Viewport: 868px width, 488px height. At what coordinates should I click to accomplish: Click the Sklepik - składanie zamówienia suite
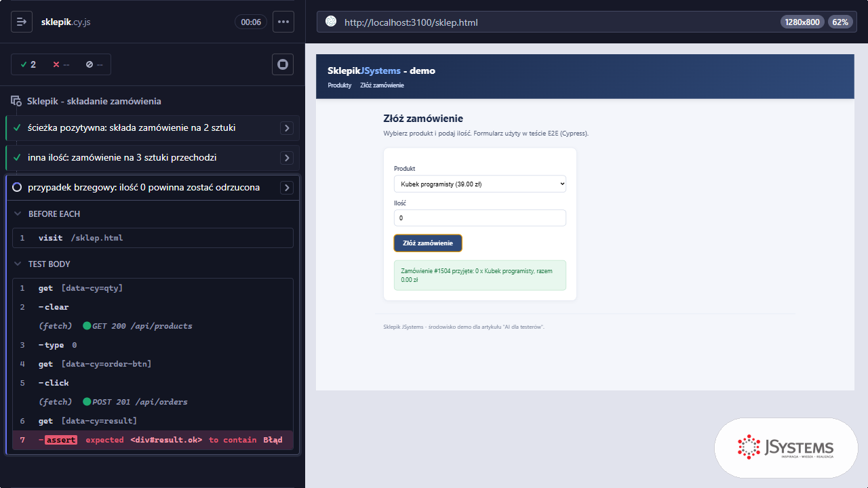click(94, 101)
